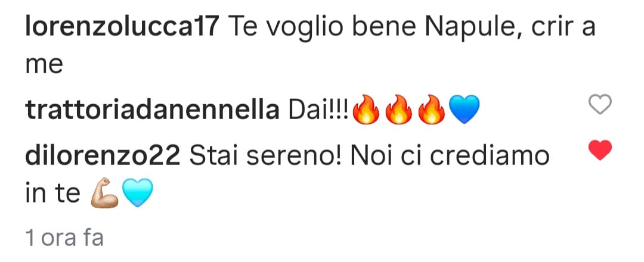The width and height of the screenshot is (644, 262).
Task: Click the first fire emoji after Dai!!!
Action: point(366,110)
